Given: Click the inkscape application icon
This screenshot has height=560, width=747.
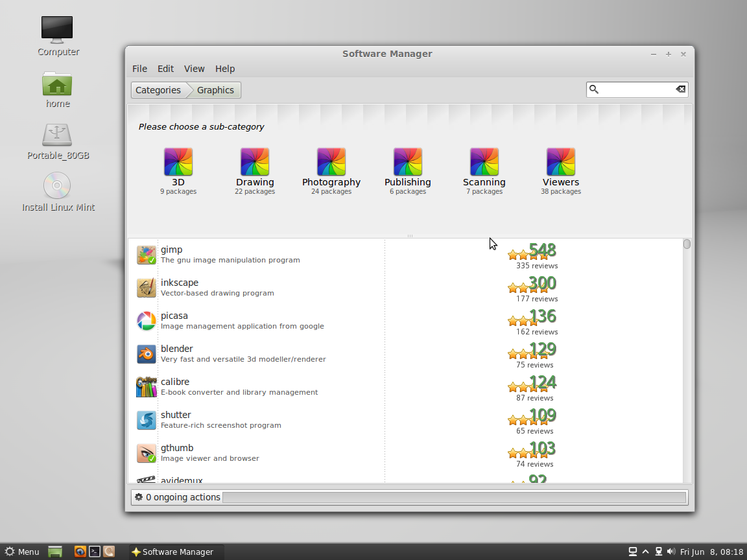Looking at the screenshot, I should tap(147, 288).
